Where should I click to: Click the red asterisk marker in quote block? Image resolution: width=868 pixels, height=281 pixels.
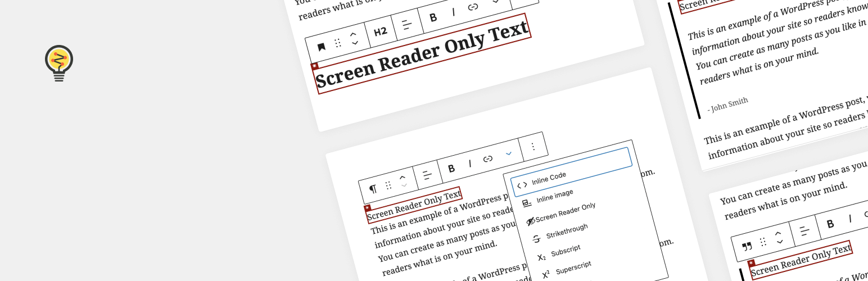point(751,262)
